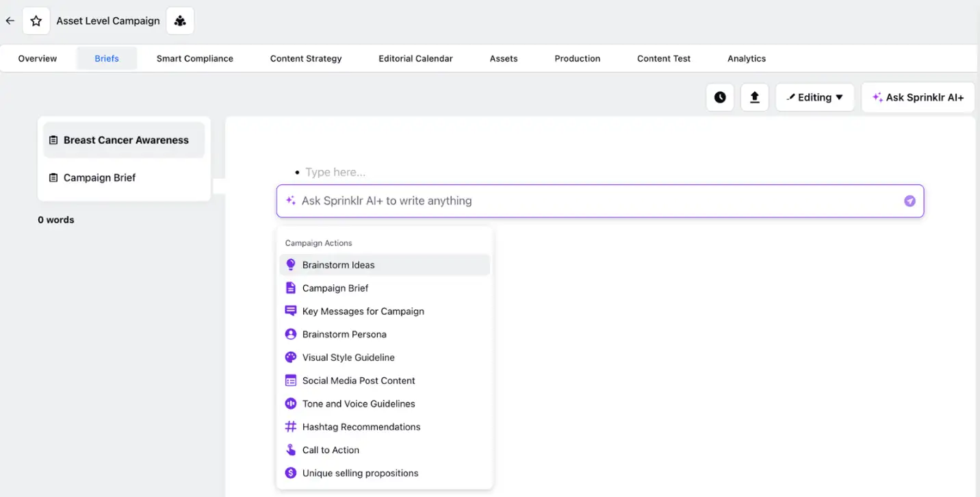Click the back arrow at top left
This screenshot has width=980, height=497.
coord(10,21)
